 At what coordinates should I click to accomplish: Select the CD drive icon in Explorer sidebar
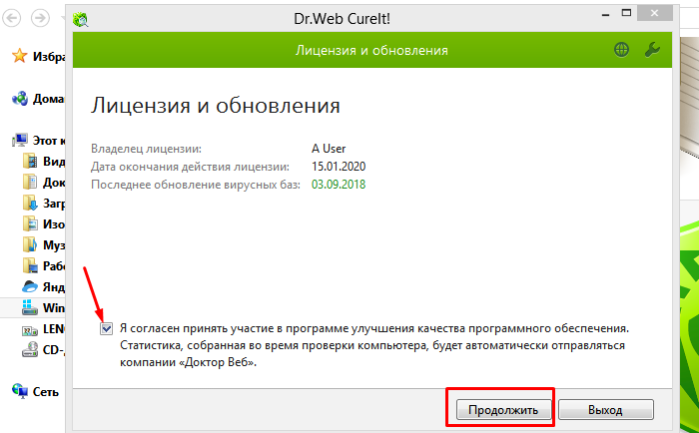pyautogui.click(x=30, y=350)
